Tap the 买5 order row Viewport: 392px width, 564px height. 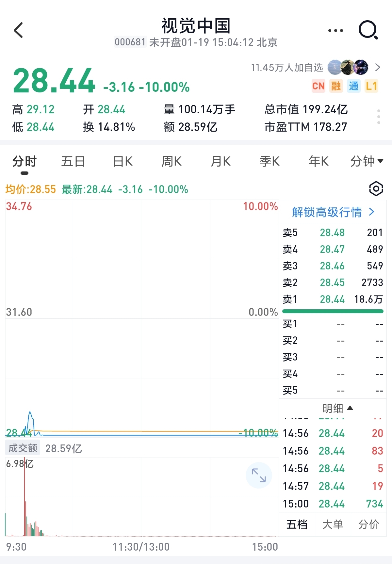(333, 391)
